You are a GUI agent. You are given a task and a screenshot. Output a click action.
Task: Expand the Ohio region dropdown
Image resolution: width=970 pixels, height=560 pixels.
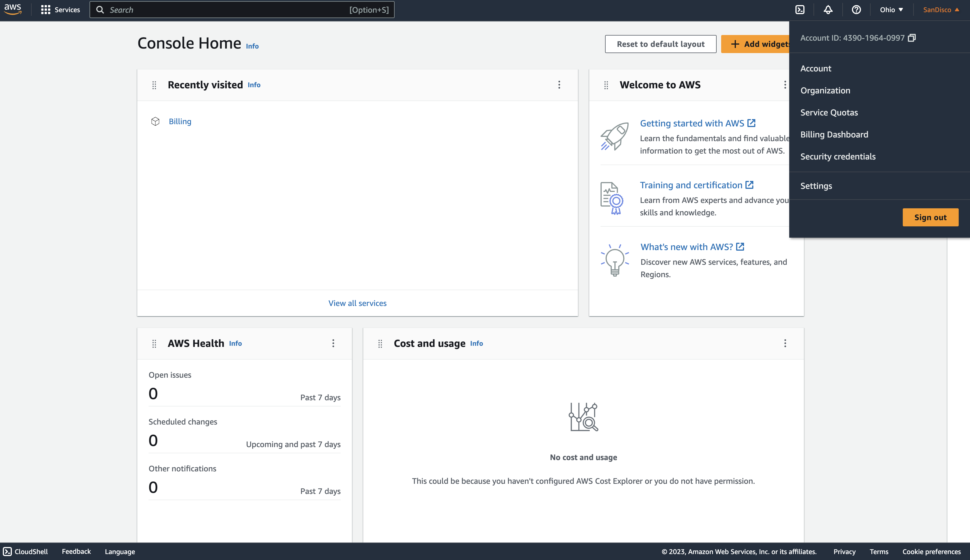click(x=891, y=10)
